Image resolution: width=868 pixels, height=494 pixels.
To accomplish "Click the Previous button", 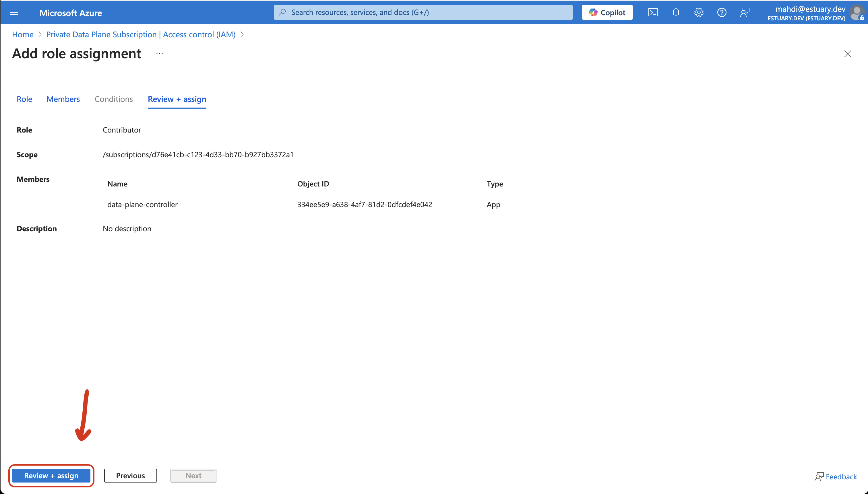I will click(x=130, y=475).
